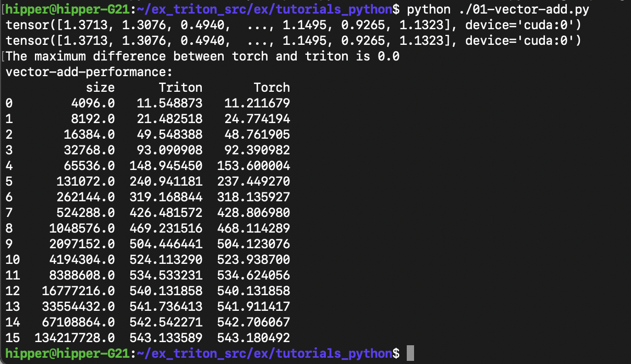Click the 'Torch' column header
The image size is (631, 364).
(x=272, y=88)
